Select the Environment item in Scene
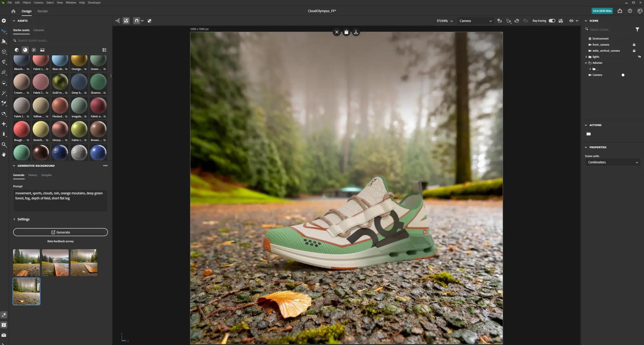This screenshot has height=345, width=644. (x=600, y=39)
